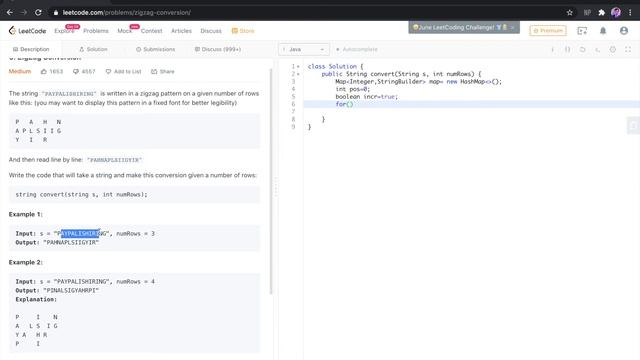Switch to the Solution tab
The width and height of the screenshot is (640, 360).
[x=93, y=49]
